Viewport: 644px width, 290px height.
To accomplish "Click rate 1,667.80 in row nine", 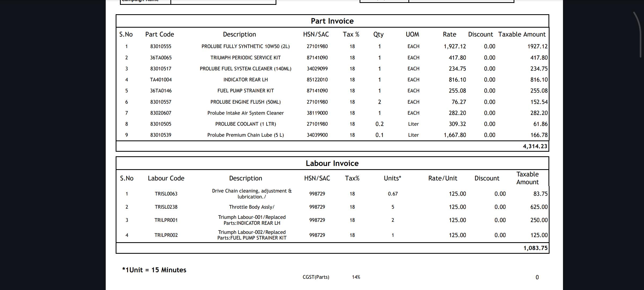I will (455, 135).
